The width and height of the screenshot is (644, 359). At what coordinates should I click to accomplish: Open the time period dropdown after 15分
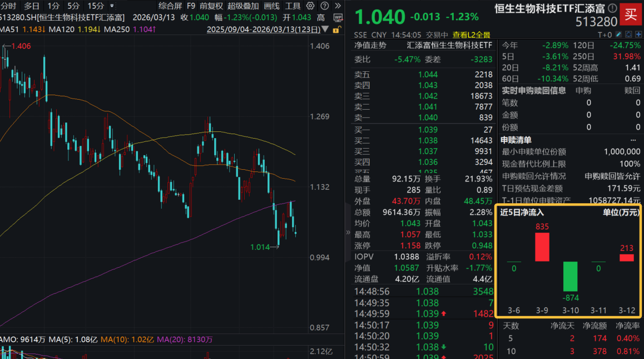coord(112,6)
